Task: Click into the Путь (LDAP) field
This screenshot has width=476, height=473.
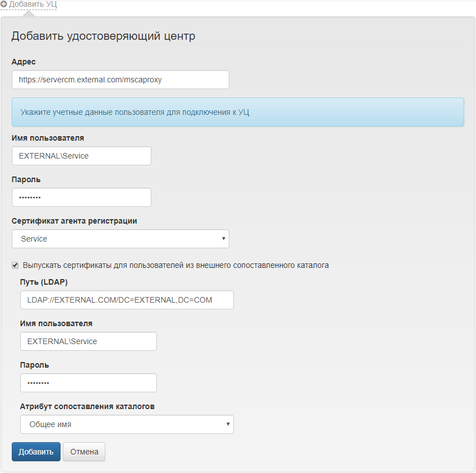Action: [x=127, y=300]
